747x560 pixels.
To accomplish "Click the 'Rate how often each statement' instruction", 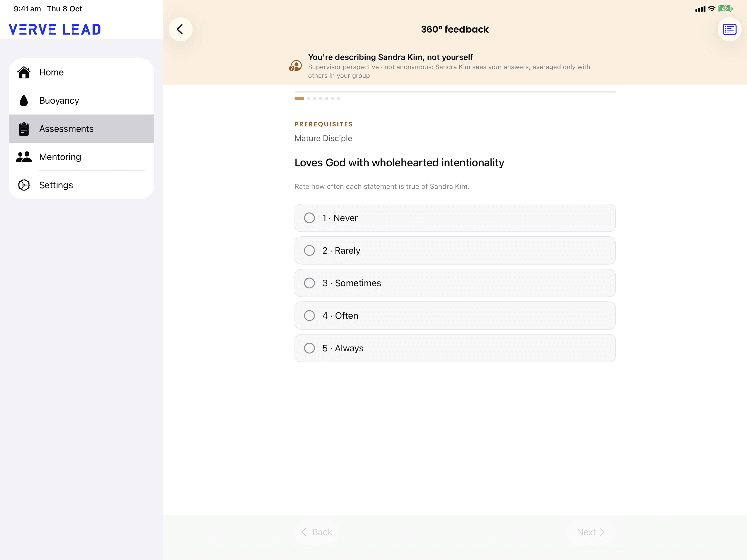I will coord(382,186).
